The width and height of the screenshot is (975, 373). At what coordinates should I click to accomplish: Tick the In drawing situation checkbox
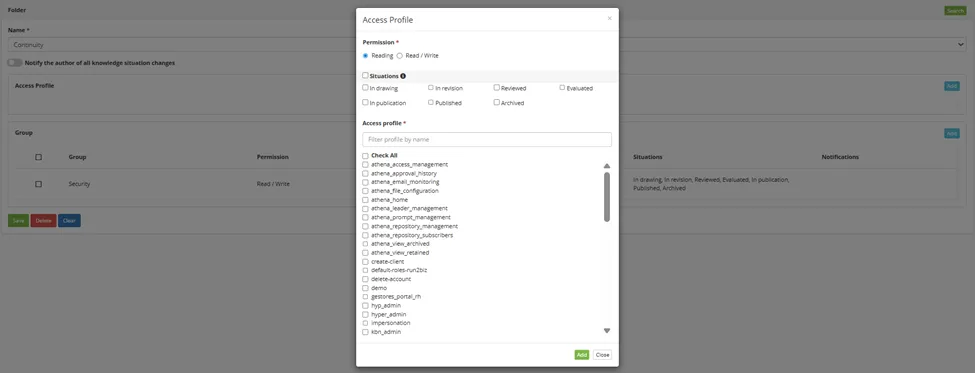365,88
